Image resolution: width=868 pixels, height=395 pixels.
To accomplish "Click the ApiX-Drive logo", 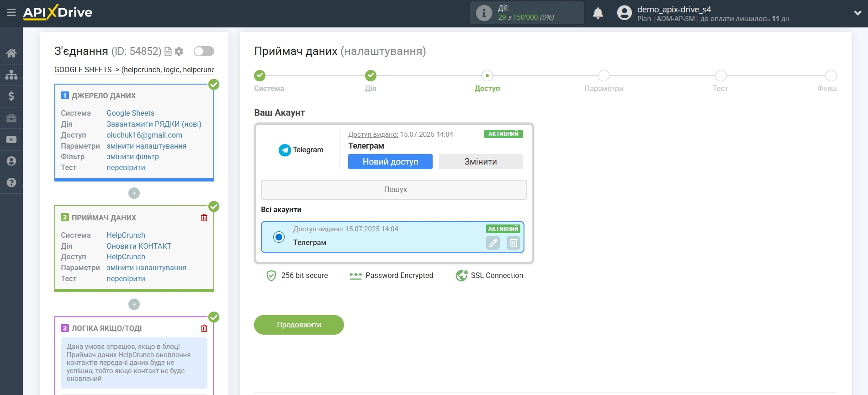I will (58, 12).
